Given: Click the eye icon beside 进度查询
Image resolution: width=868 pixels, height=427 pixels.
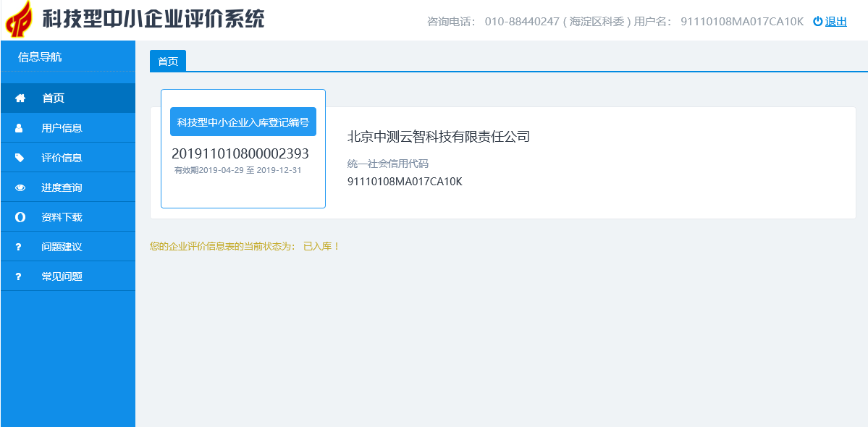Looking at the screenshot, I should point(20,187).
